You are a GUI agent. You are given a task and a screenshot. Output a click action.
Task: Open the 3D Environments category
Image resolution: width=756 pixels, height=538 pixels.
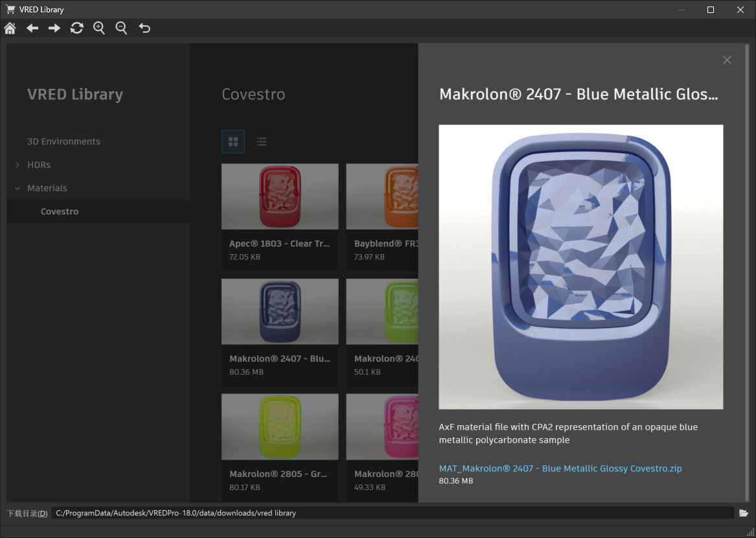click(63, 141)
